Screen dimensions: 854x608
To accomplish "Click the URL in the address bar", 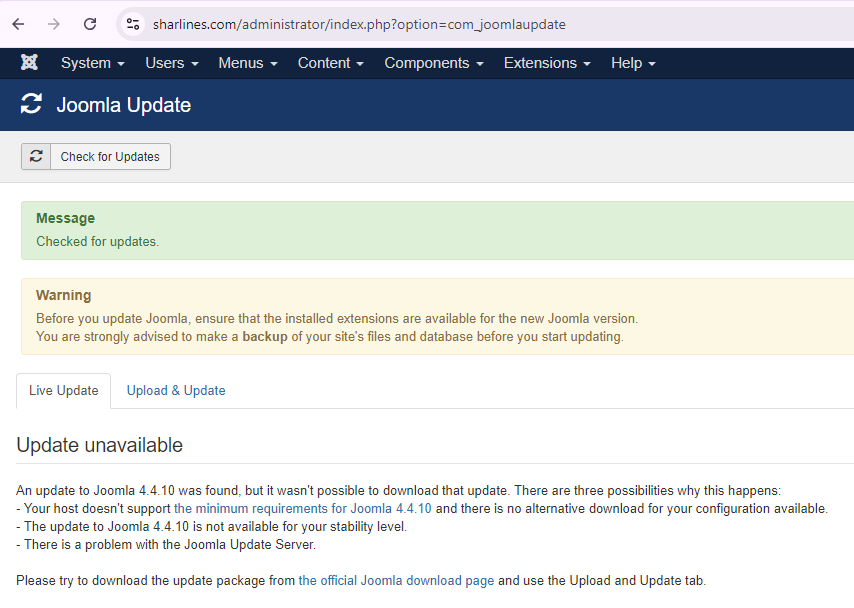I will click(x=359, y=25).
